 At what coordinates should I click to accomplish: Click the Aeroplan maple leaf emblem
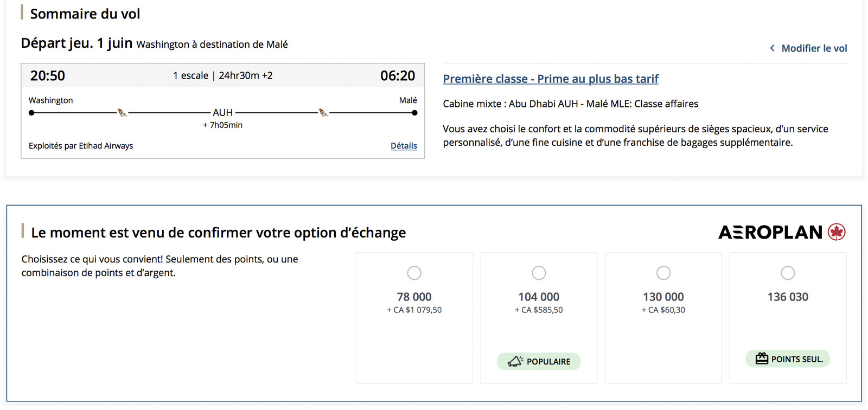837,232
